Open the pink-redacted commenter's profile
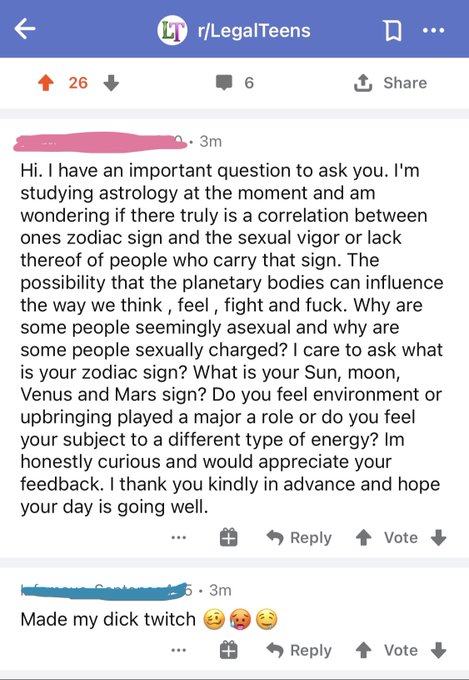This screenshot has width=469, height=680. click(x=100, y=142)
